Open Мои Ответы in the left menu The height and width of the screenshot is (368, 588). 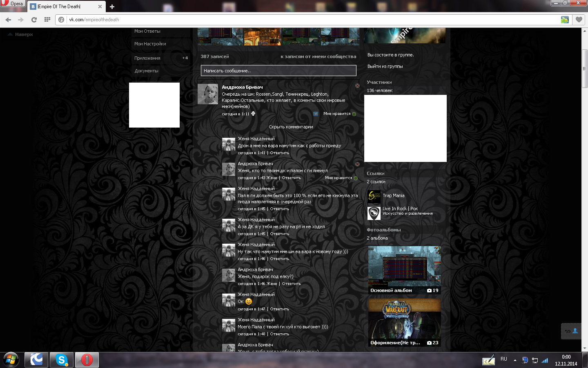point(147,31)
